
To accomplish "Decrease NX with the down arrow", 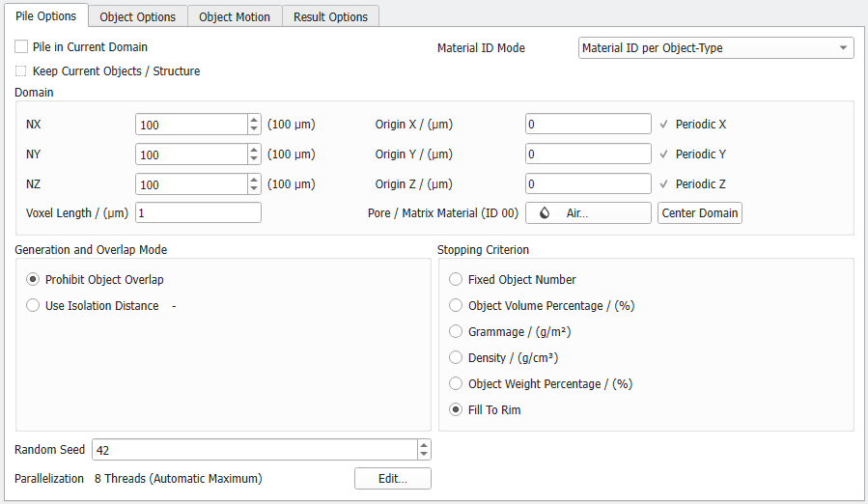I will [x=254, y=129].
